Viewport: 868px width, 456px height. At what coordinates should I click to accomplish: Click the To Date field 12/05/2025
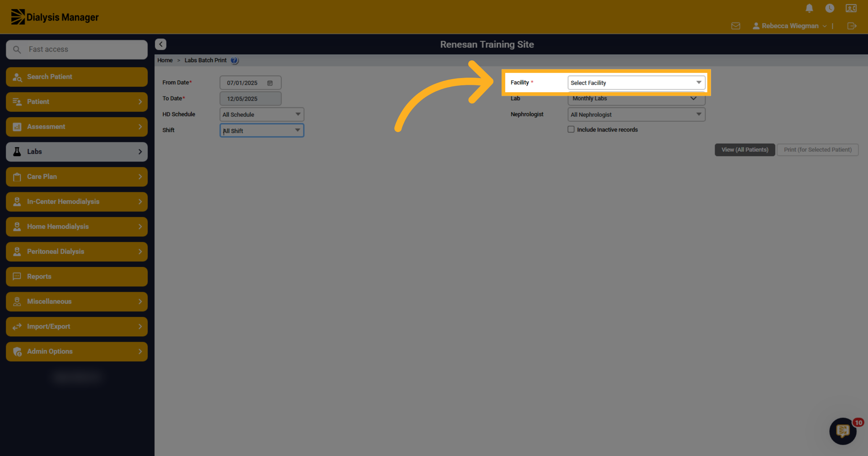point(250,99)
